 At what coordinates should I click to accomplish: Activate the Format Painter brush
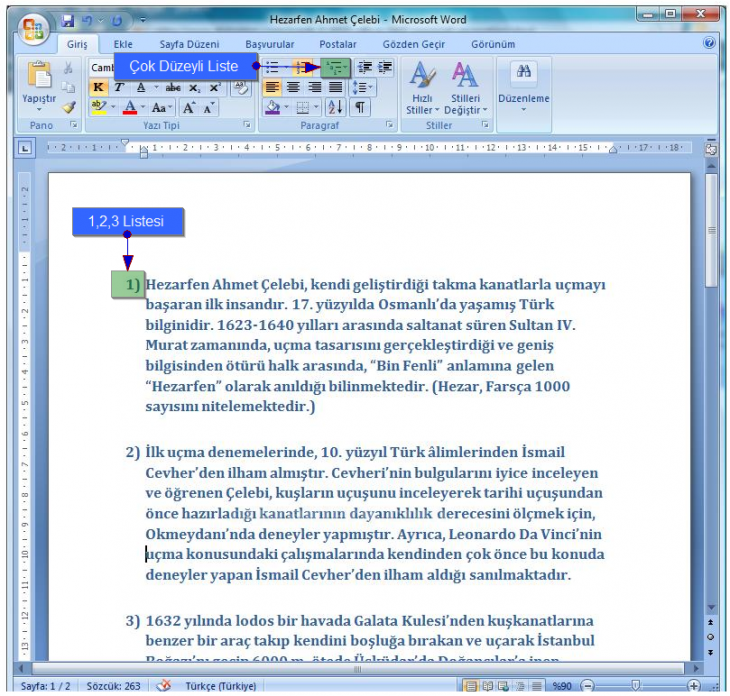tap(69, 108)
